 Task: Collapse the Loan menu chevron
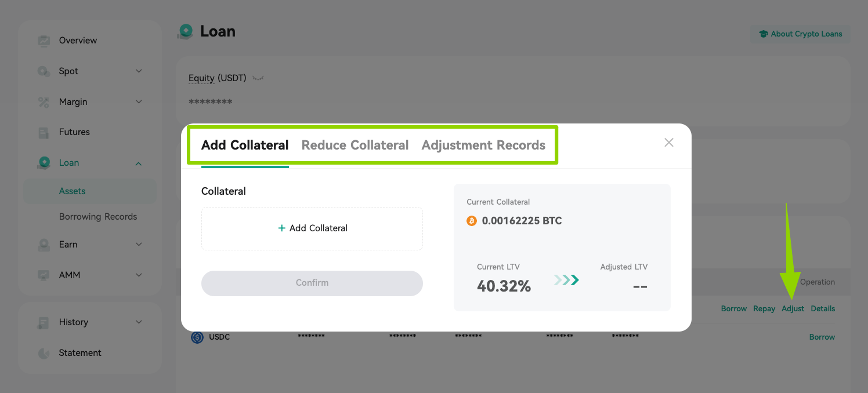[139, 163]
